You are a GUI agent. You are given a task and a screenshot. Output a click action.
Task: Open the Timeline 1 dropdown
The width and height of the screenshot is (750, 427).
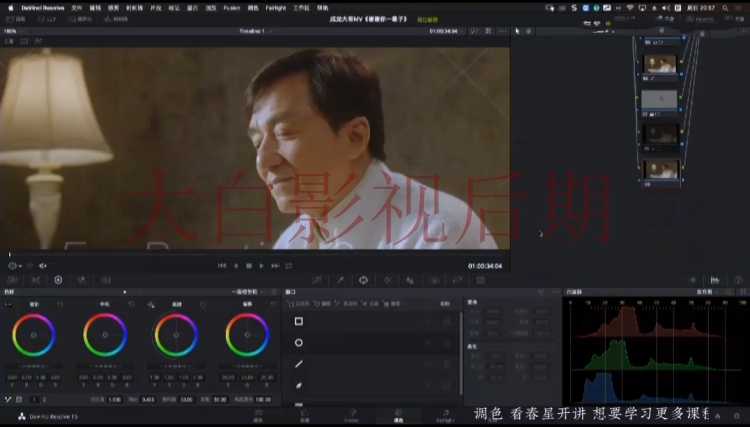tap(256, 31)
